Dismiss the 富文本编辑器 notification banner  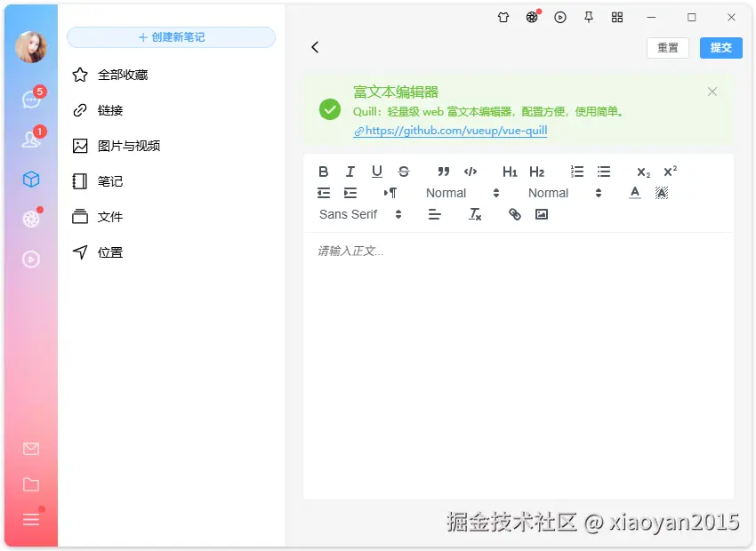[x=712, y=92]
